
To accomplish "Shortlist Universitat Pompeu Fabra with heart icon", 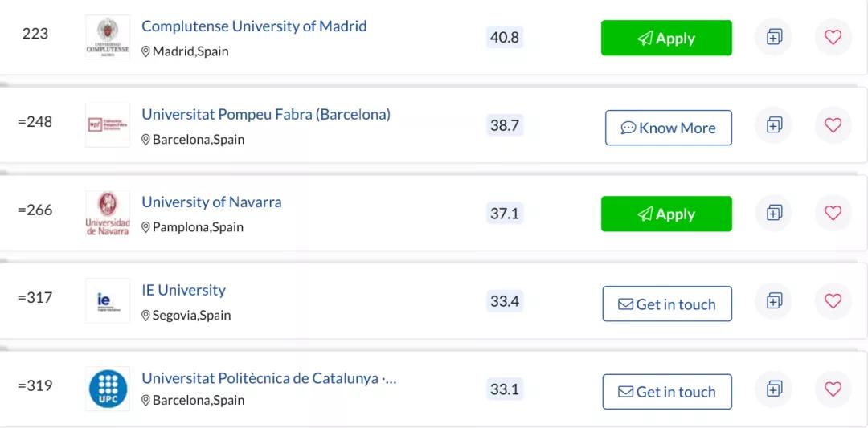I will 833,125.
